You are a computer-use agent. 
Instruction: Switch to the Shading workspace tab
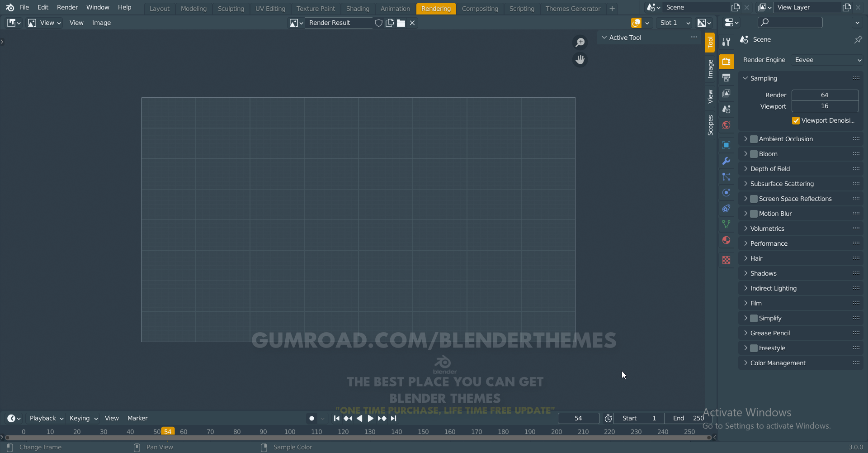click(358, 9)
